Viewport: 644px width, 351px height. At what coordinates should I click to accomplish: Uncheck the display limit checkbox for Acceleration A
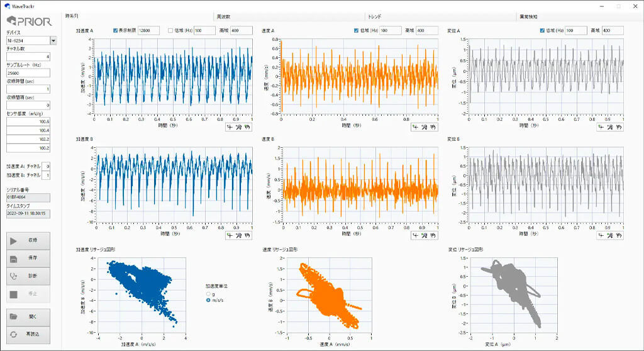point(116,30)
